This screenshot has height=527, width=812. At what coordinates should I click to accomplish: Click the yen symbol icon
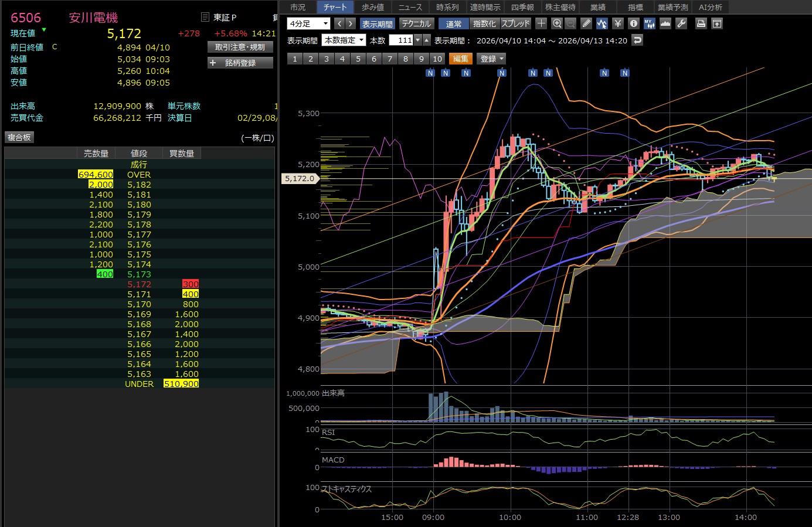(x=617, y=23)
